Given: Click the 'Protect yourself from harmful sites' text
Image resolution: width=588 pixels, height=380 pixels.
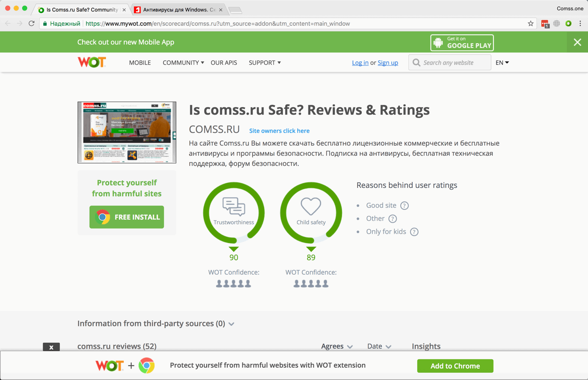Looking at the screenshot, I should [x=127, y=188].
